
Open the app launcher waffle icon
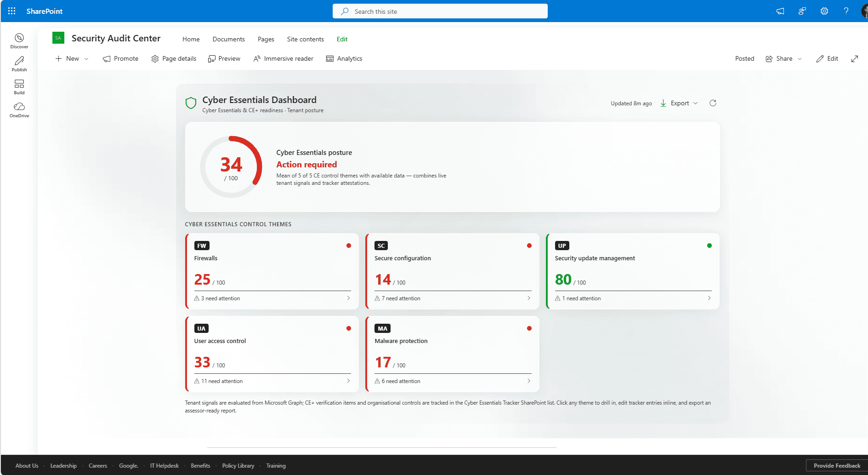click(x=12, y=11)
